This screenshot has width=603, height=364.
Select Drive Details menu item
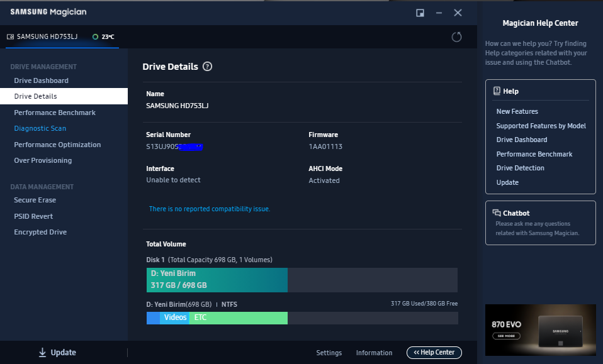[x=64, y=96]
